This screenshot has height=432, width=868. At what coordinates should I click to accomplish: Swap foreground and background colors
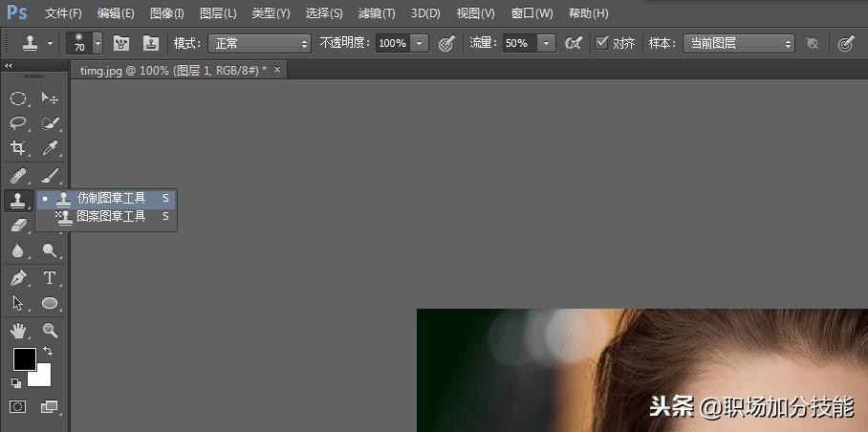click(48, 351)
